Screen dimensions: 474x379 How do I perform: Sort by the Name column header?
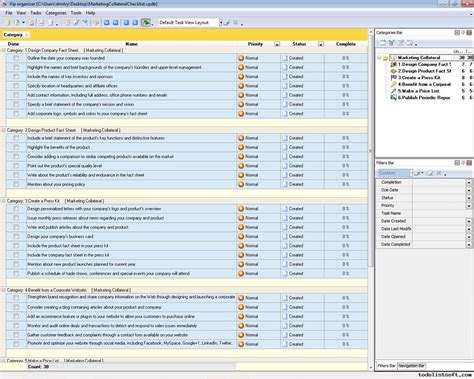[x=131, y=44]
